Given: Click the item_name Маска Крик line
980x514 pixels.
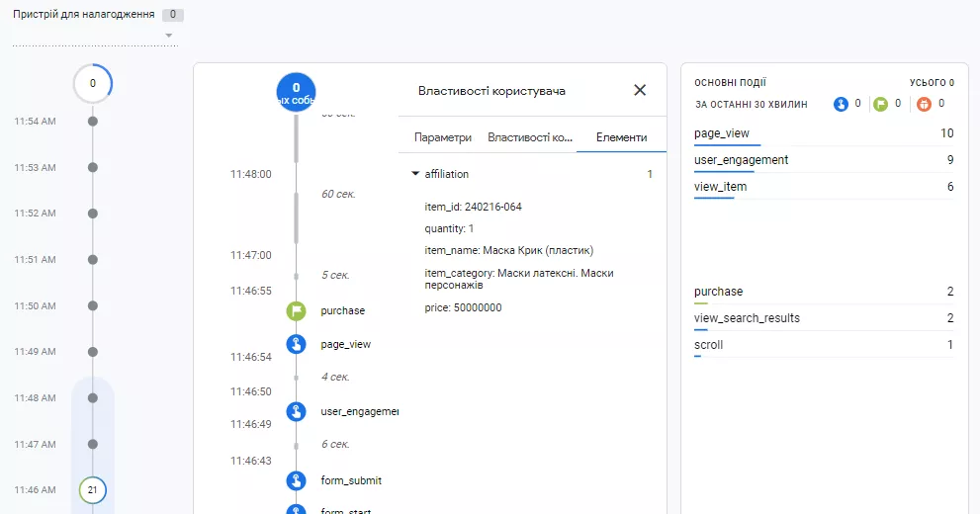Looking at the screenshot, I should [508, 250].
